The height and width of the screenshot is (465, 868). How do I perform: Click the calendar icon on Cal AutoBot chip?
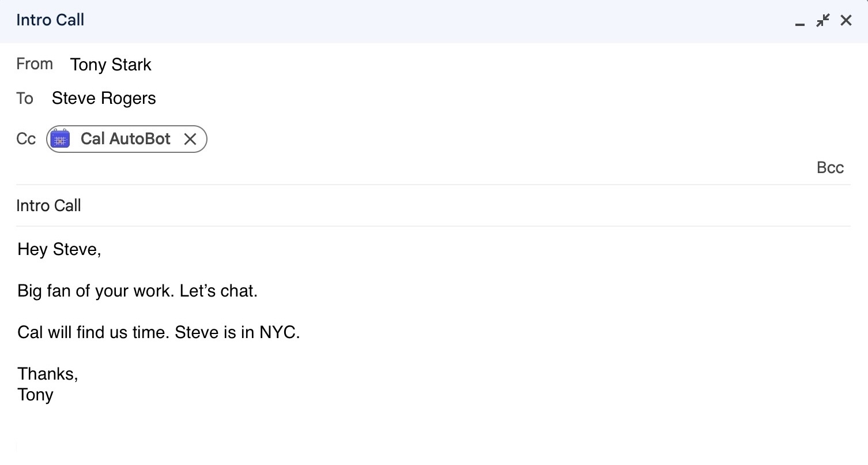(61, 138)
